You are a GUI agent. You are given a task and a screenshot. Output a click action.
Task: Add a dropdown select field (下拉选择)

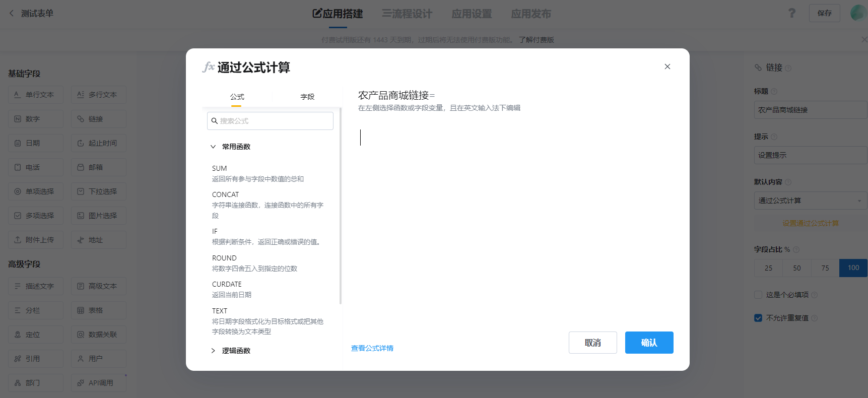99,191
